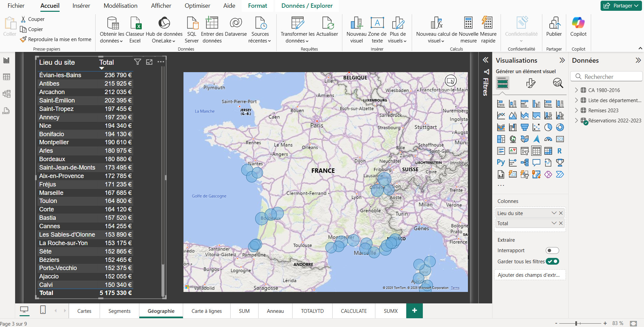Viewport: 644px width, 327px height.
Task: Add a new page with plus button
Action: pos(414,310)
